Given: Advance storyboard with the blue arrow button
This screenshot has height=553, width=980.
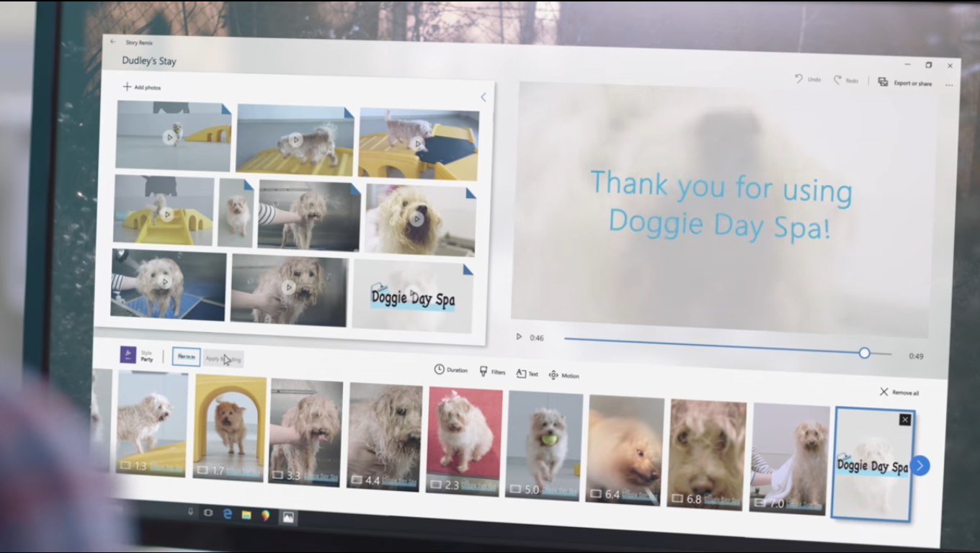Looking at the screenshot, I should click(x=919, y=466).
